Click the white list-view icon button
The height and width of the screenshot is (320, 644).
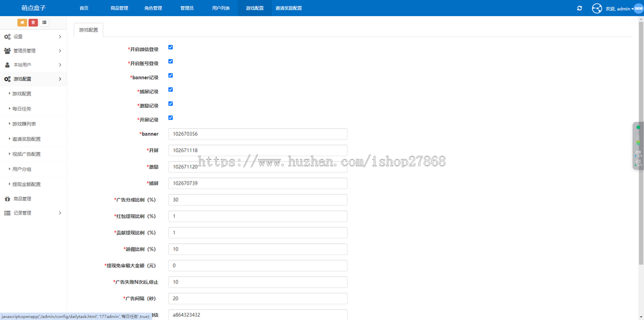tap(44, 22)
